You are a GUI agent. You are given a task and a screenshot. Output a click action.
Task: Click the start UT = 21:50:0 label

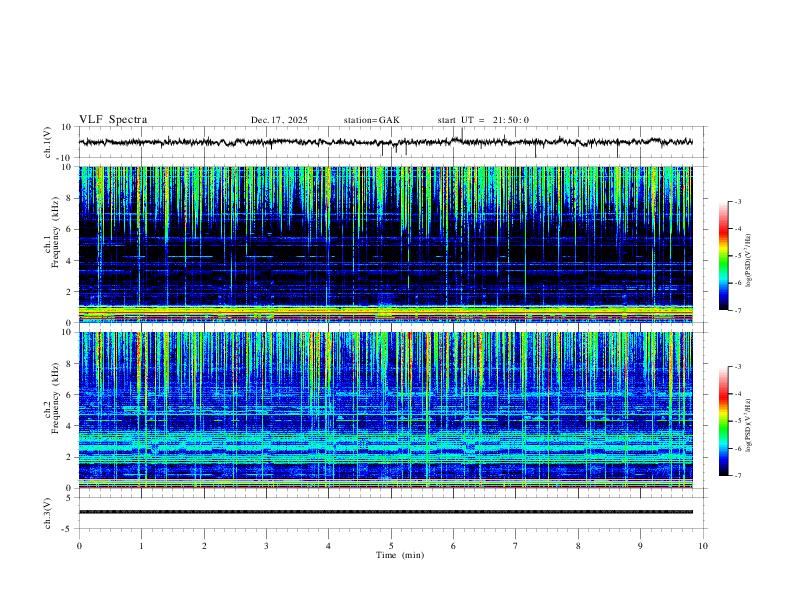(x=483, y=120)
